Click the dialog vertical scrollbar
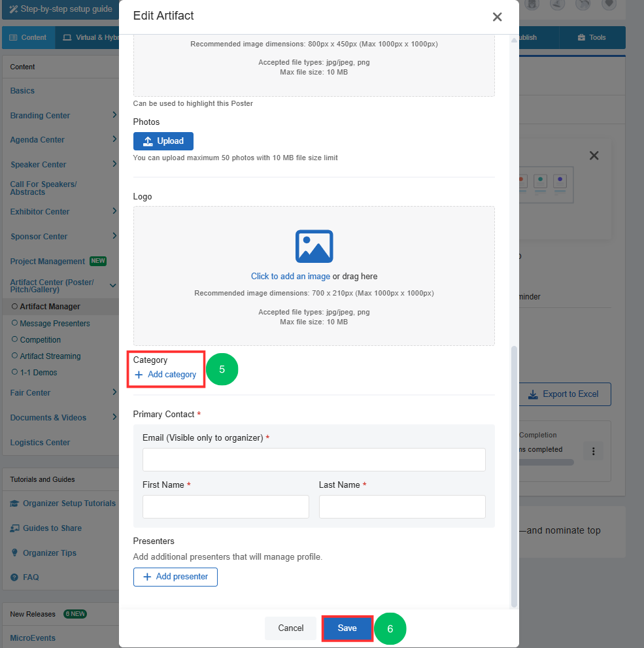Screen dimensions: 644x648 514,476
